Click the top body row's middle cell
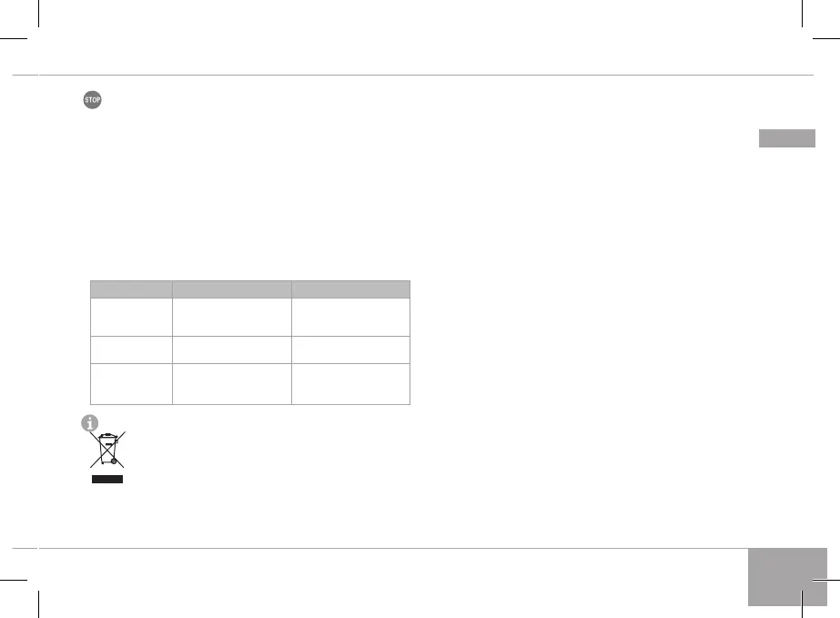The width and height of the screenshot is (840, 618). pyautogui.click(x=232, y=316)
